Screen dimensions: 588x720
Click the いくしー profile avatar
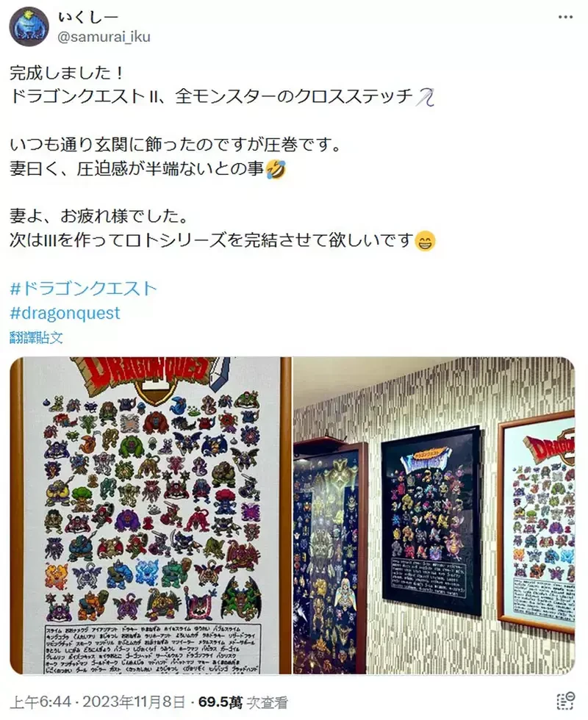coord(29,26)
